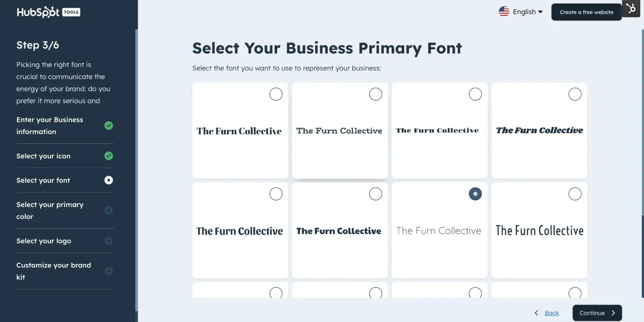Click the right chevron on the Continue button

coord(613,313)
